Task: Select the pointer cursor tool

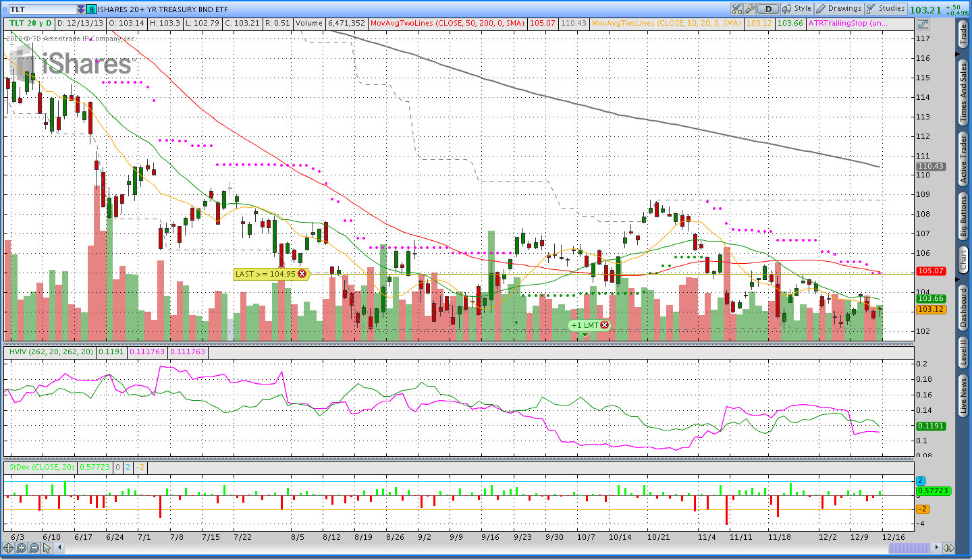Action: tap(47, 548)
